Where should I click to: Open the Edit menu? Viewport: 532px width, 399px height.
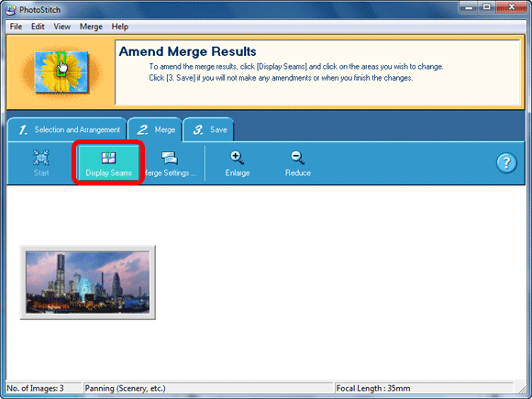click(38, 27)
